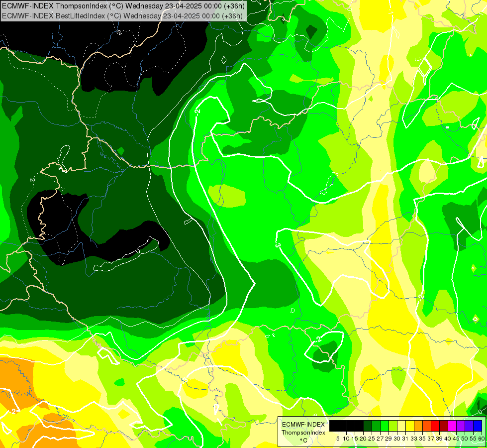
Task: Select the dark red 39-40 legend swatch
Action: click(444, 426)
